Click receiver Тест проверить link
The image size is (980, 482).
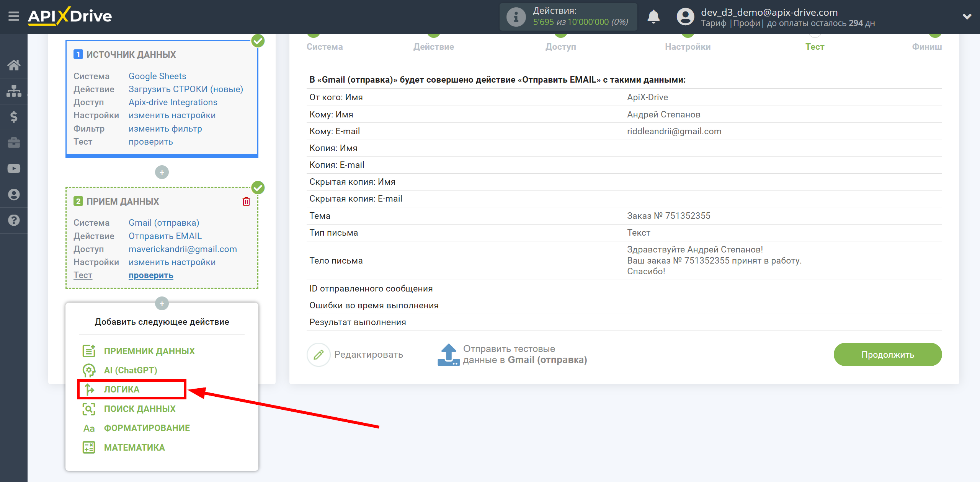tap(151, 275)
